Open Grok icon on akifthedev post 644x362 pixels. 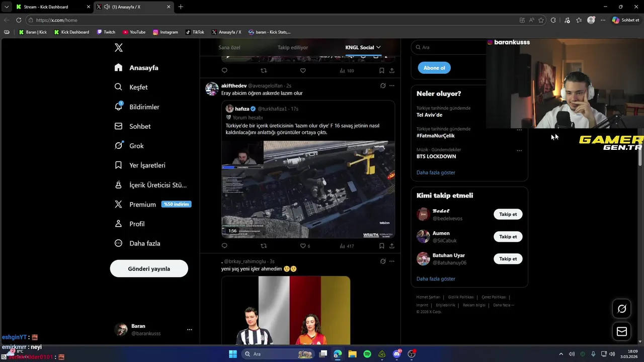coord(383,85)
